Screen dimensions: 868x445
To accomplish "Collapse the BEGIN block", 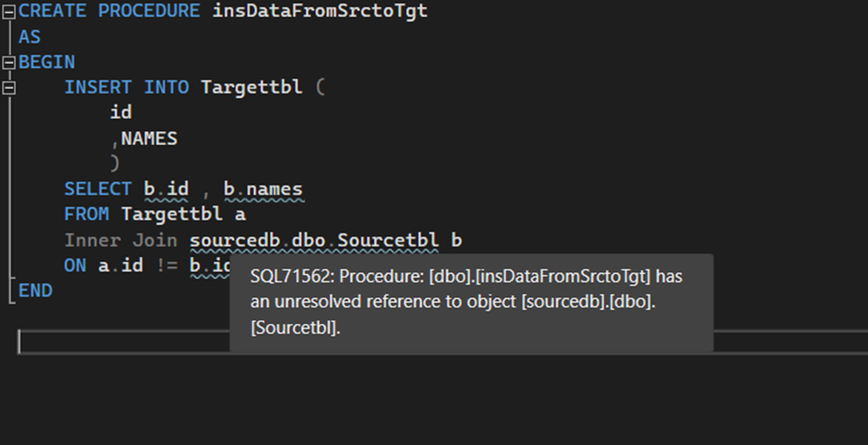I will click(x=9, y=63).
